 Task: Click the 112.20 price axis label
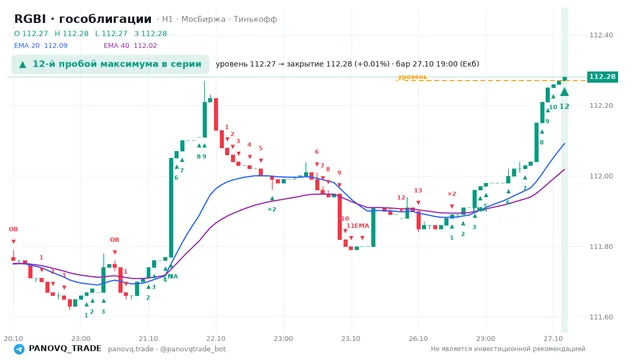coord(601,106)
